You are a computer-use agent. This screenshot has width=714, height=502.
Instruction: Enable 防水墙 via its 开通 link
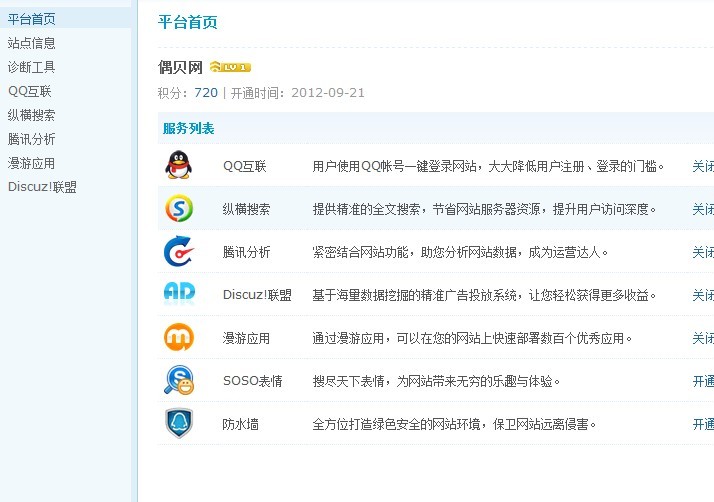[703, 424]
